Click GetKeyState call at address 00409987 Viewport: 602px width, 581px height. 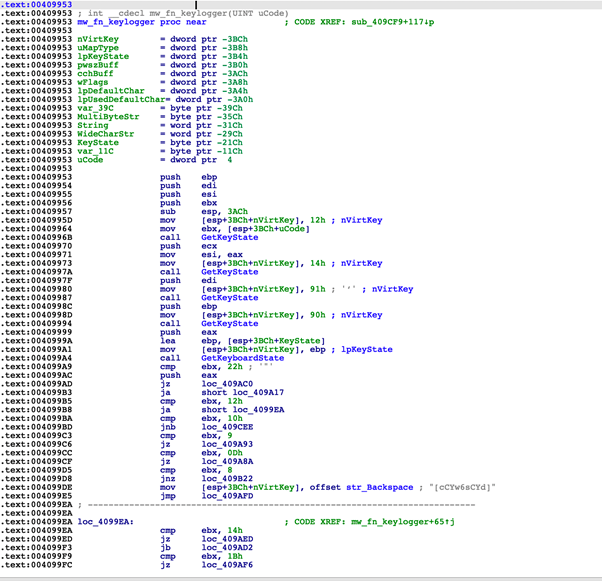[x=230, y=298]
